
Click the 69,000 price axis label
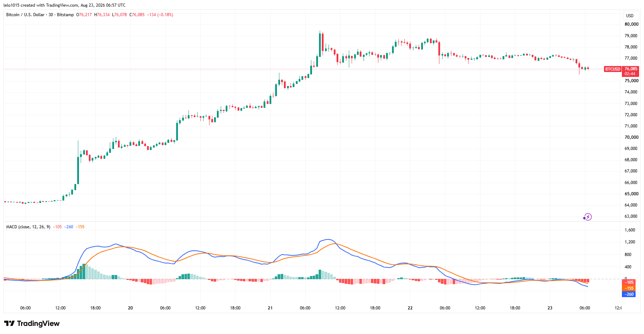[631, 149]
